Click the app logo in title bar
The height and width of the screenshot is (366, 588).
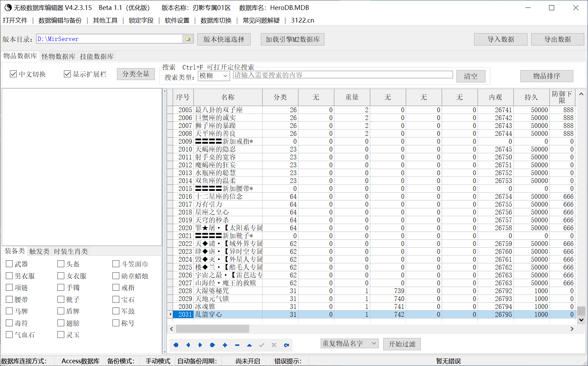8,8
